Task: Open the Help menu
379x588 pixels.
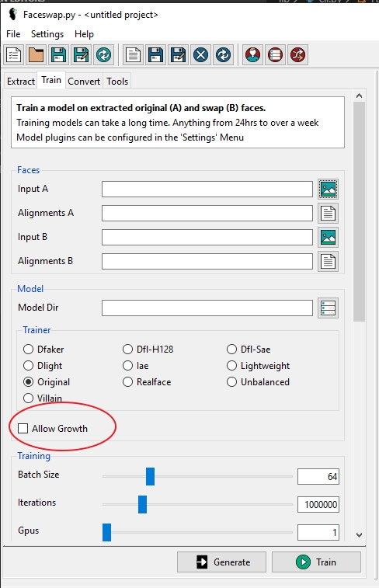Action: pos(84,34)
